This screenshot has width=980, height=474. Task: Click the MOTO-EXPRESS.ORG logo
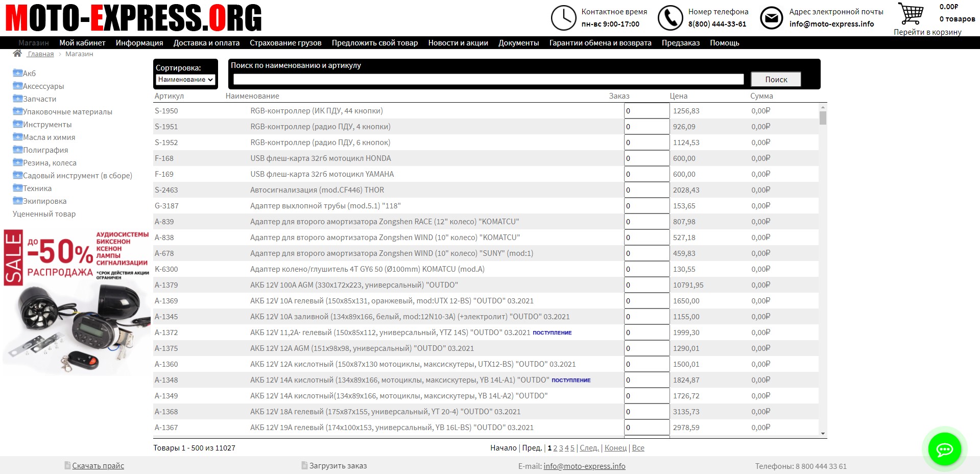point(134,18)
